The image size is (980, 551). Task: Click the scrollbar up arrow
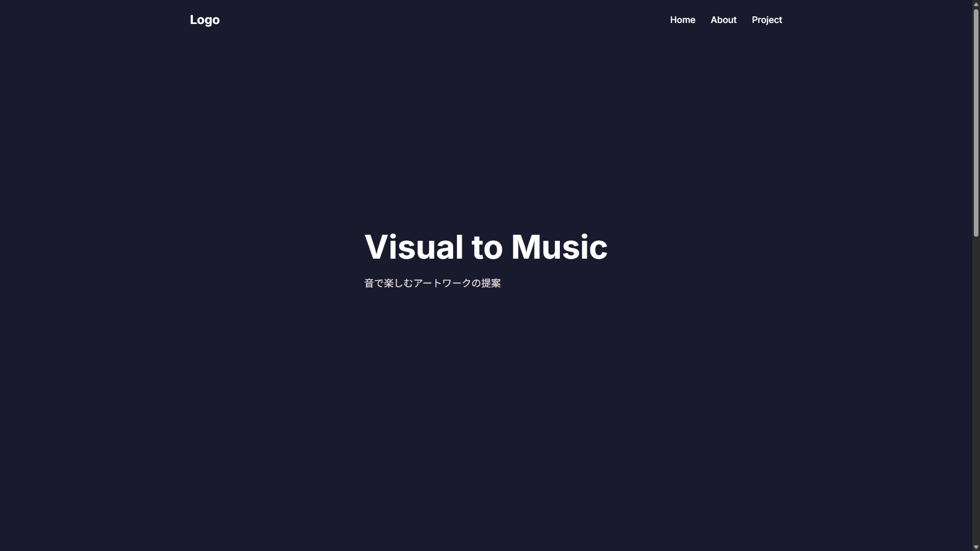(976, 4)
